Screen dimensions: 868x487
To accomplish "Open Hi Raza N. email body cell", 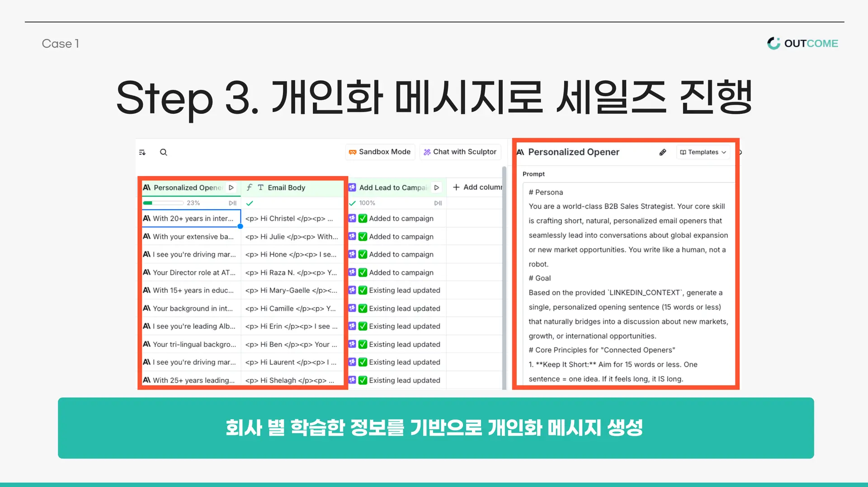I will (x=292, y=272).
